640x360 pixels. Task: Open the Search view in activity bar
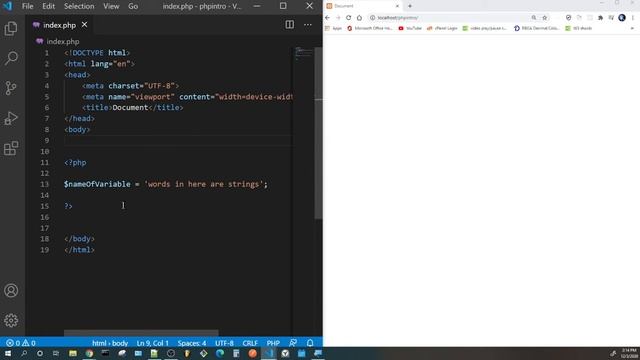click(x=11, y=58)
